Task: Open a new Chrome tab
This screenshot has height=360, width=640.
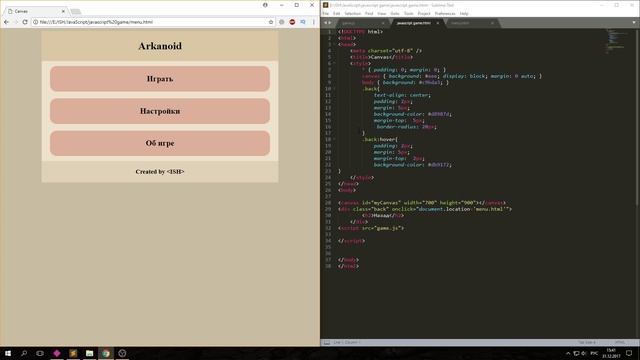Action: coord(76,11)
